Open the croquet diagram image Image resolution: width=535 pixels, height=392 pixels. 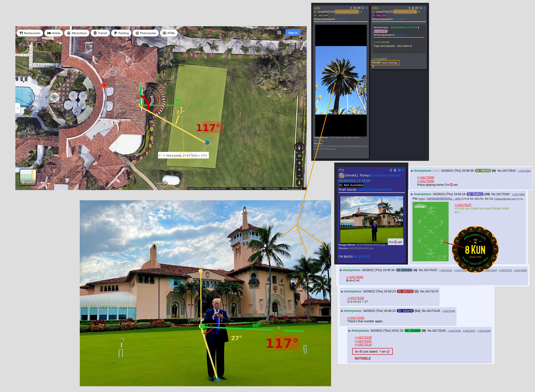tap(430, 231)
